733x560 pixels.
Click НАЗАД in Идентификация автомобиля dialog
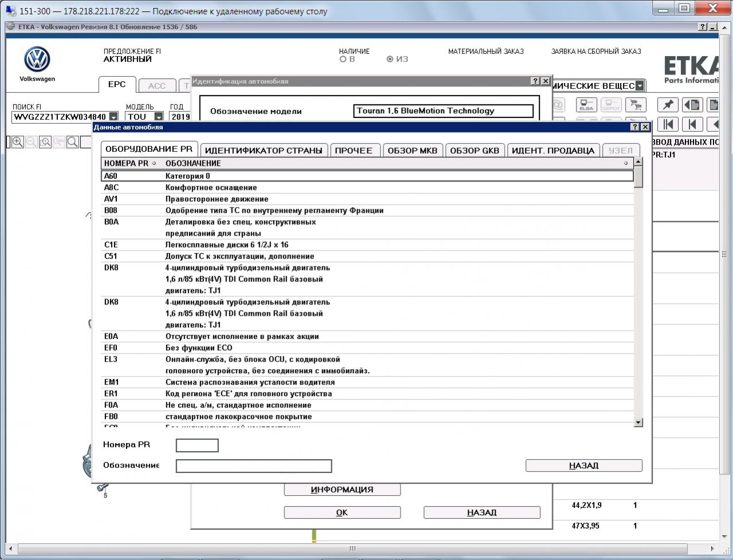481,512
